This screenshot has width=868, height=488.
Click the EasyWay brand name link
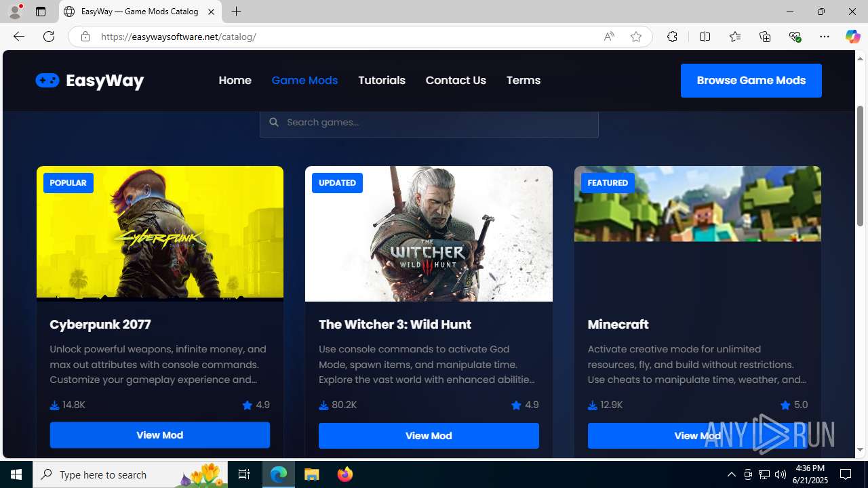105,81
